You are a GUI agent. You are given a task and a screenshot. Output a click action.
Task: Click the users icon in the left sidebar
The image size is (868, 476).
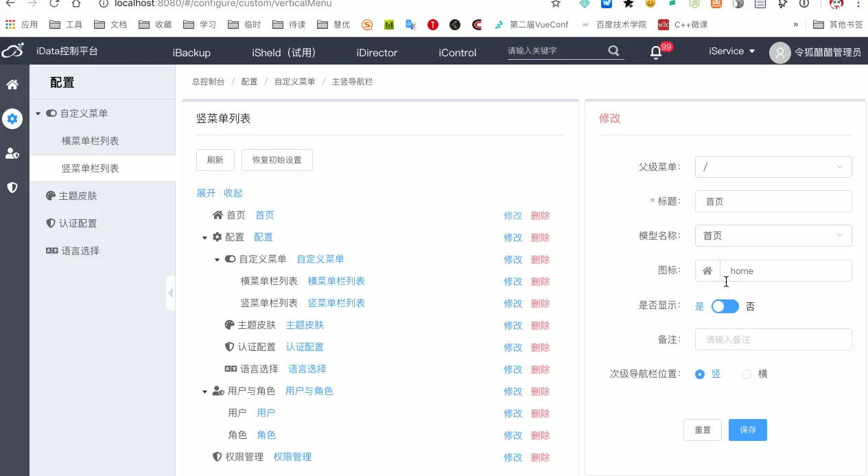[12, 153]
